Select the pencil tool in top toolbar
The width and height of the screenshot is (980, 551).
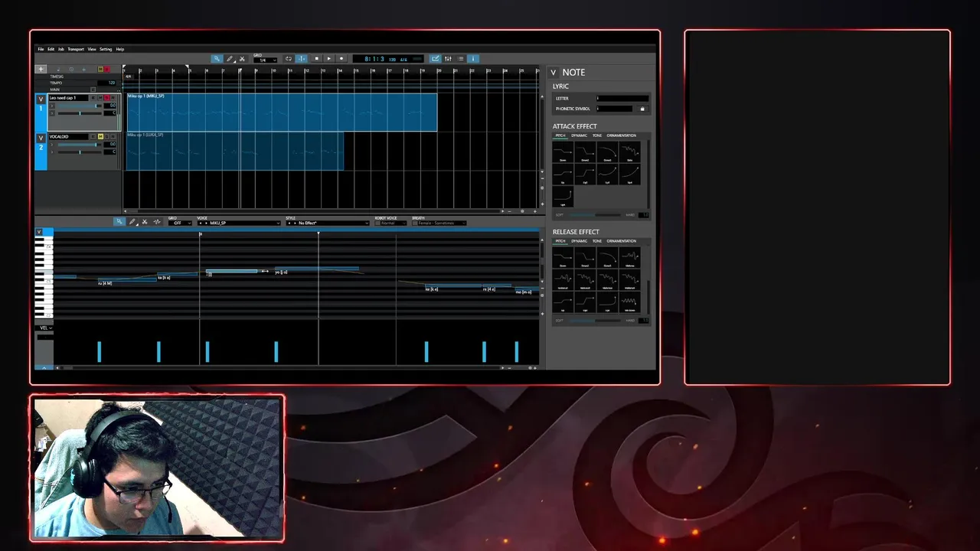tap(230, 59)
